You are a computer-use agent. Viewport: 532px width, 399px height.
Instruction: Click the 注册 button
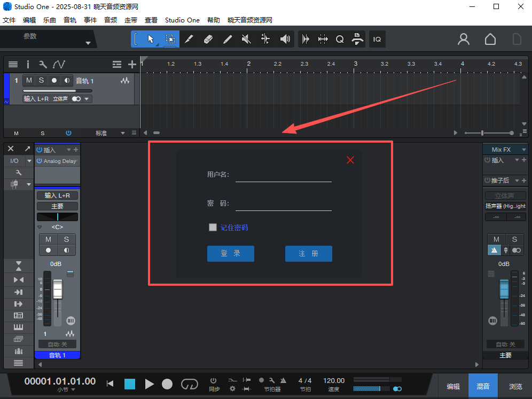[309, 254]
